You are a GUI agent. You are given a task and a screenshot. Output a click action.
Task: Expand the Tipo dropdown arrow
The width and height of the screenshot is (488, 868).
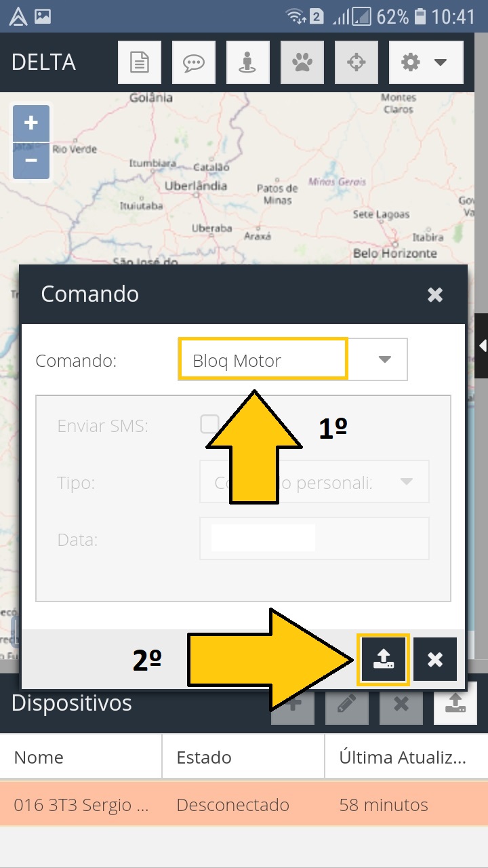(407, 482)
